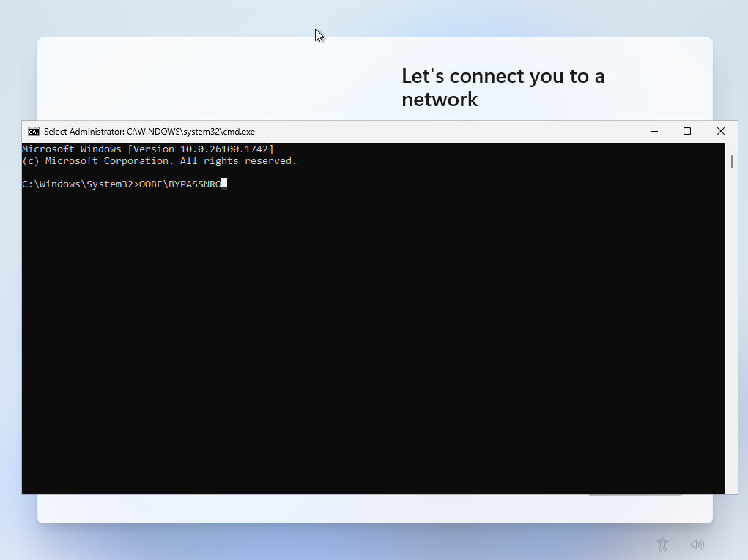
Task: Close the Administrator cmd.exe window
Action: pyautogui.click(x=721, y=132)
